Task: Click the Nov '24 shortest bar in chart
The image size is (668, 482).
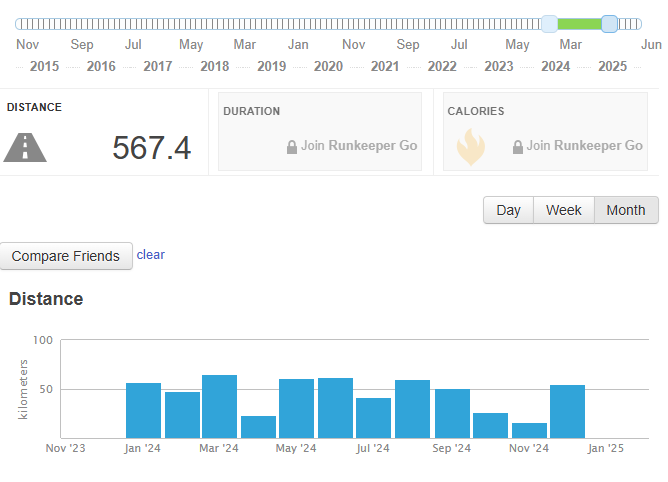Action: click(530, 430)
